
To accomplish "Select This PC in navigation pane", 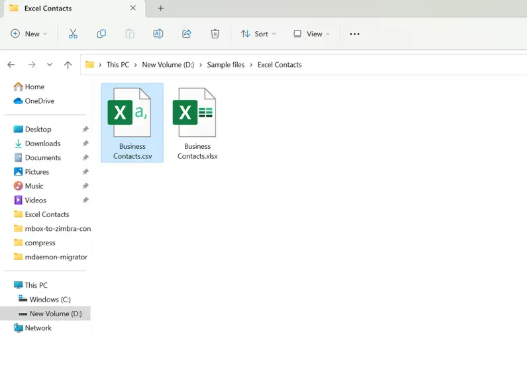I will 31,285.
